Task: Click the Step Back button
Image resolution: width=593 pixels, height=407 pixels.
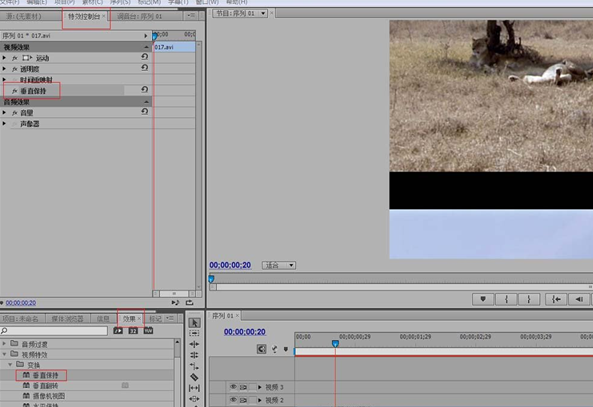Action: 579,299
